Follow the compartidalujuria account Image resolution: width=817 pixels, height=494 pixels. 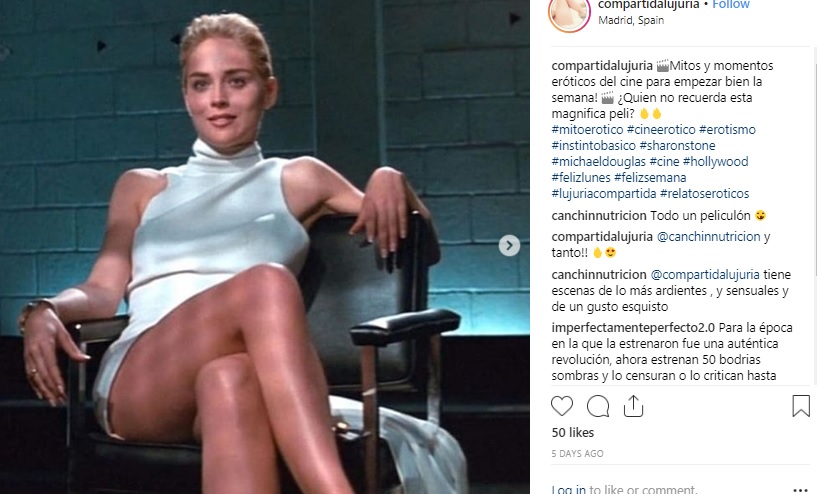coord(731,4)
